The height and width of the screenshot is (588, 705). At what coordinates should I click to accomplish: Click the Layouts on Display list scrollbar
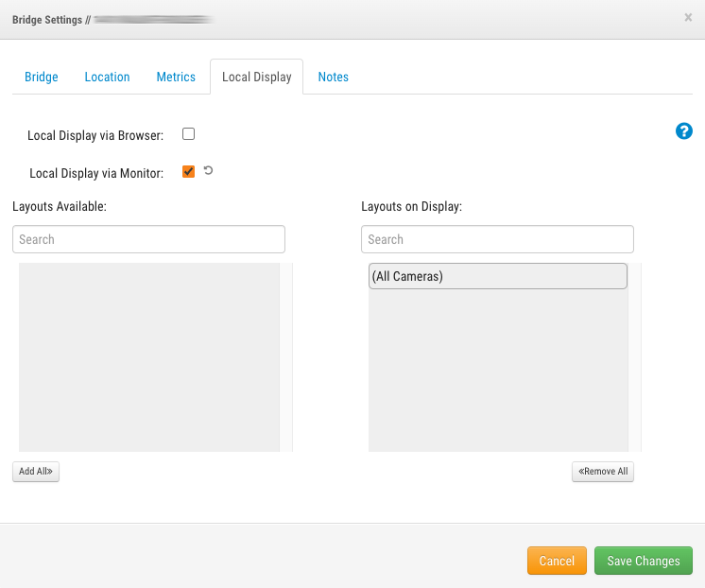635,357
